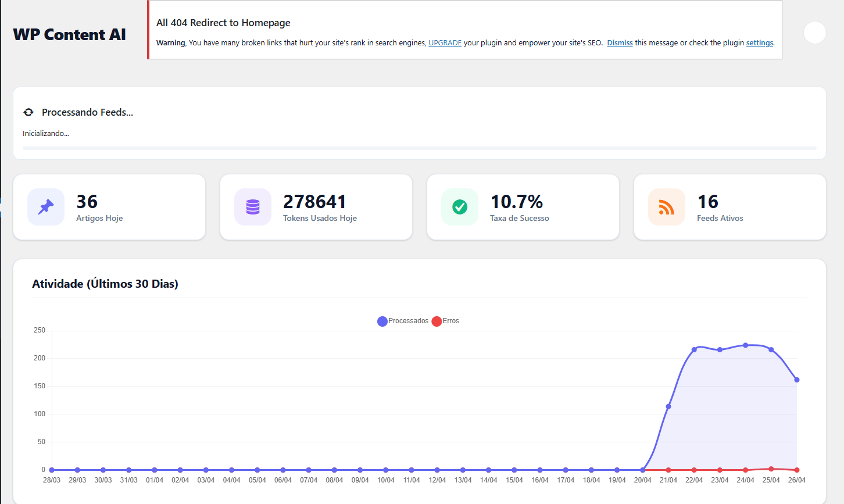Viewport: 844px width, 504px height.
Task: Click the 10.7% Taxa de Sucesso value
Action: [516, 202]
